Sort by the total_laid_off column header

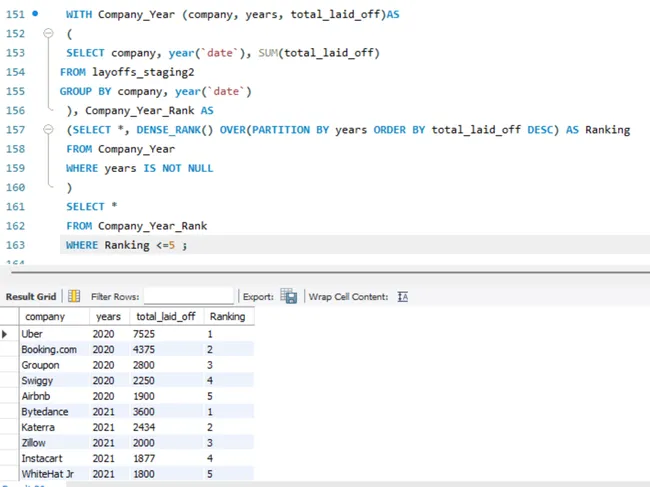tap(167, 316)
